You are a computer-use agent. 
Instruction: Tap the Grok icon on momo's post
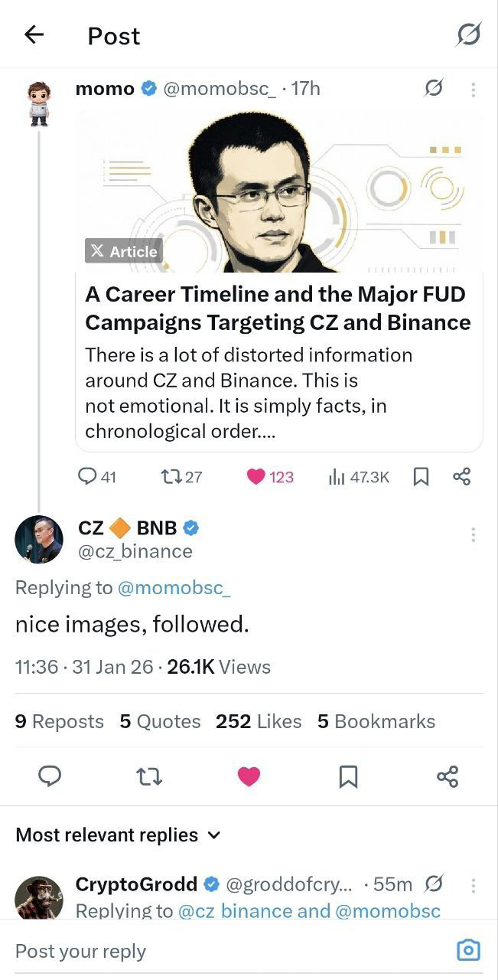pyautogui.click(x=433, y=89)
